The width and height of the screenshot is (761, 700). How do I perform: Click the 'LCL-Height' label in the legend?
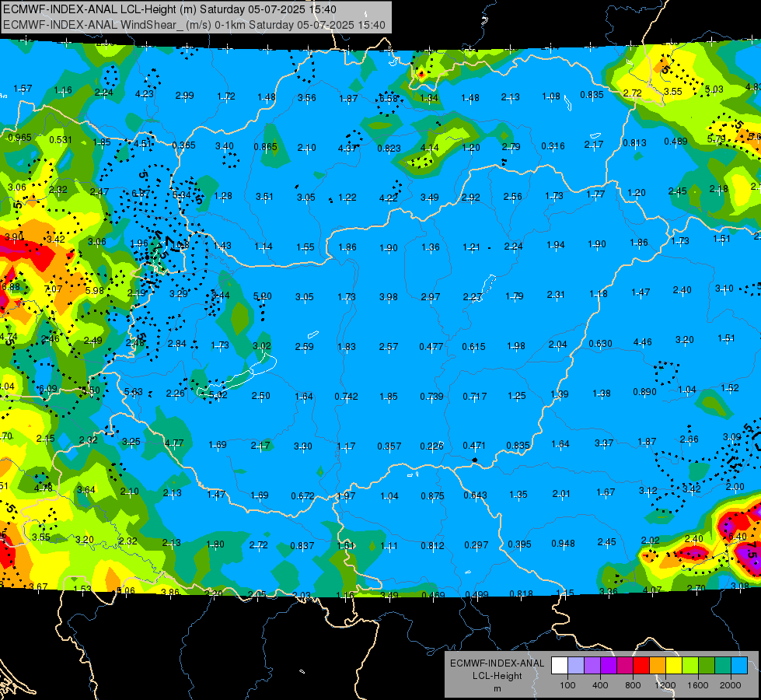(497, 676)
